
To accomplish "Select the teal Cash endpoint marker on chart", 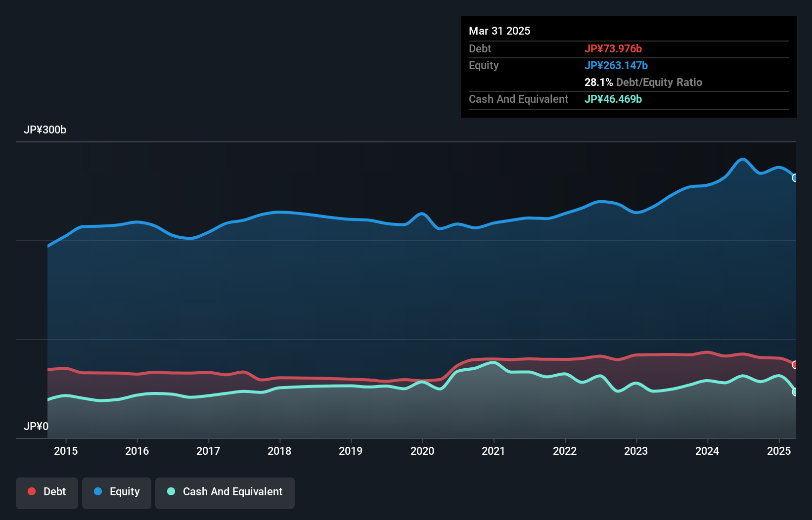I will [x=796, y=392].
